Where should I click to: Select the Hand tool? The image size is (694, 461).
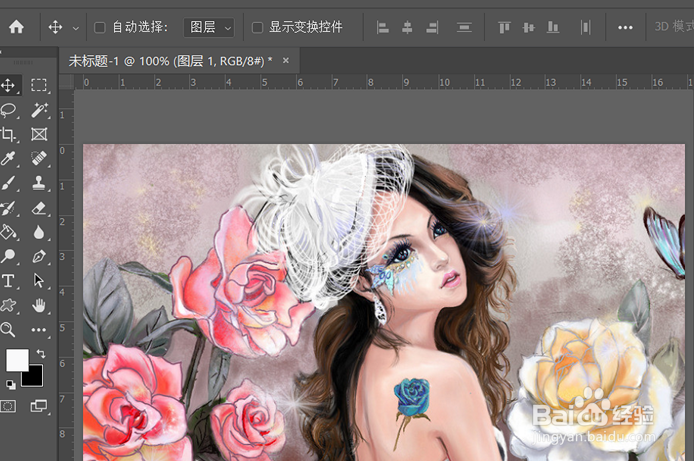pyautogui.click(x=39, y=305)
